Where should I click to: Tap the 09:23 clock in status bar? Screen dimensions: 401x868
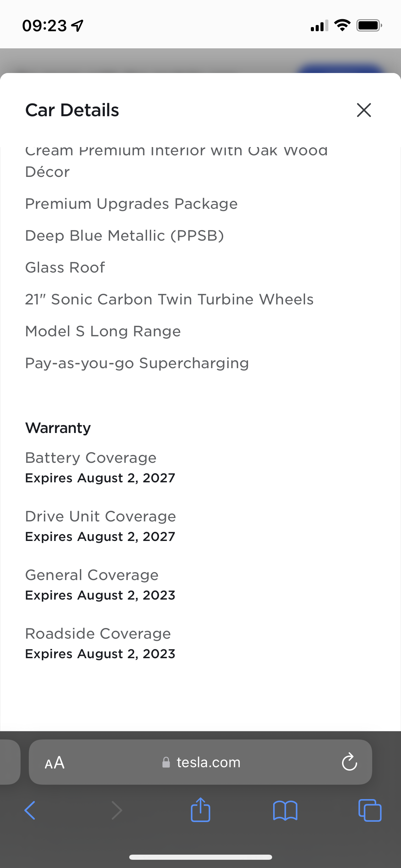coord(45,26)
